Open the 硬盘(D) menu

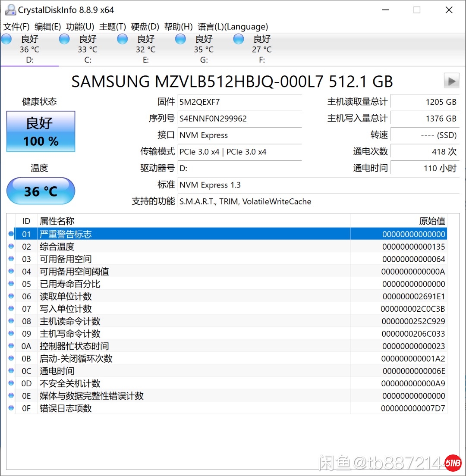(145, 27)
